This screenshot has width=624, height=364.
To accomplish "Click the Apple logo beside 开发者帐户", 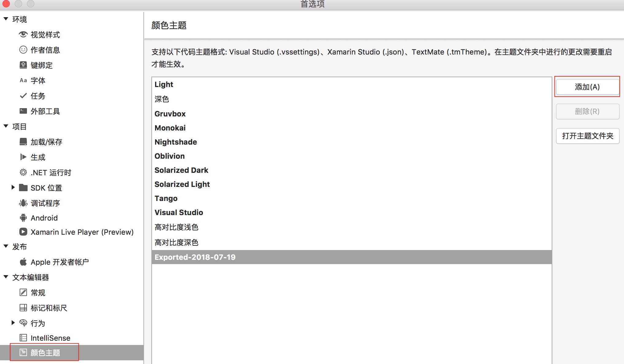I will click(23, 262).
